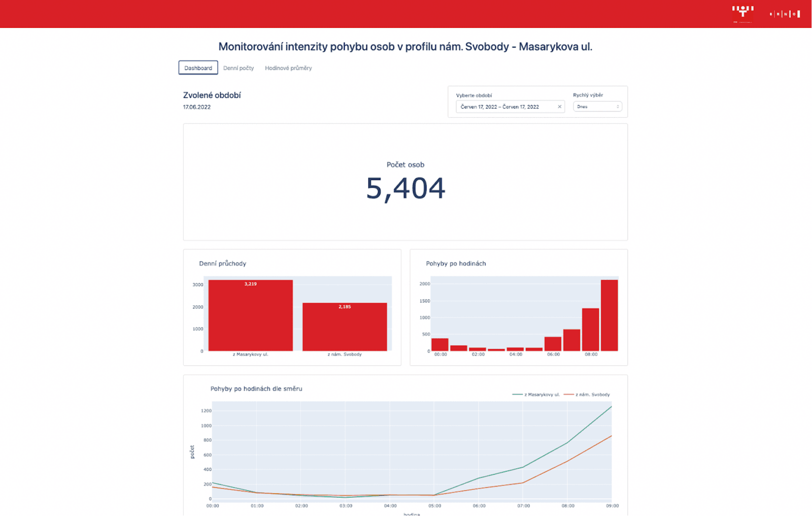Image resolution: width=812 pixels, height=516 pixels.
Task: Click the Červen 17, 2022 date range field
Action: tap(510, 107)
